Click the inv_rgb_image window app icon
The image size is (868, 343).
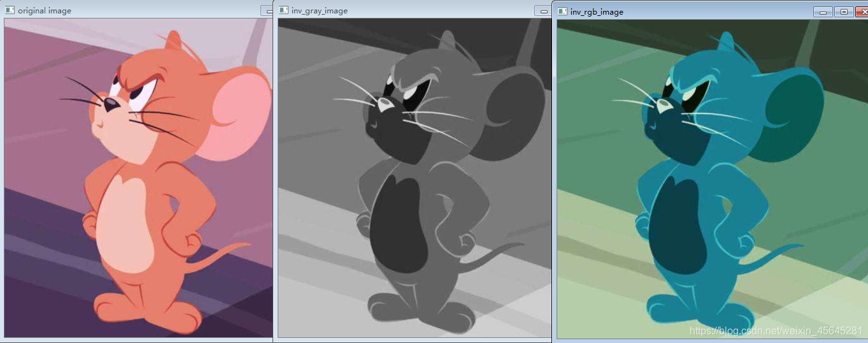[x=563, y=11]
